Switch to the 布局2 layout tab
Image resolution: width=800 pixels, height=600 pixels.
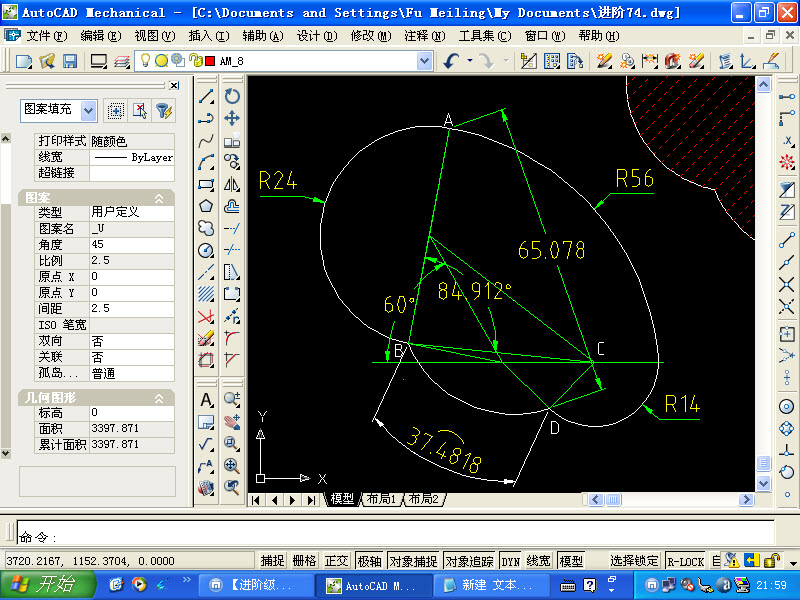(424, 499)
